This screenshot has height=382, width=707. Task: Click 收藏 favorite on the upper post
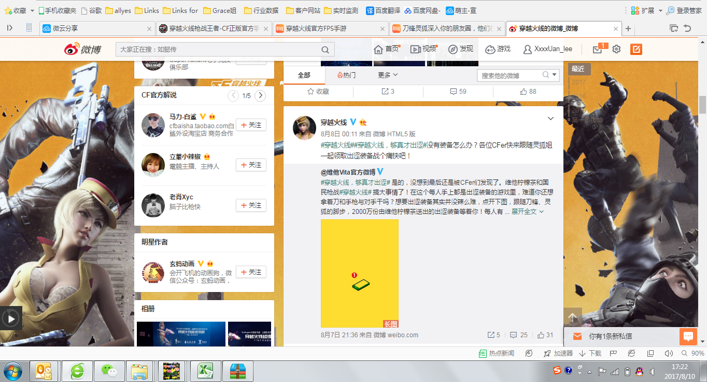(318, 92)
